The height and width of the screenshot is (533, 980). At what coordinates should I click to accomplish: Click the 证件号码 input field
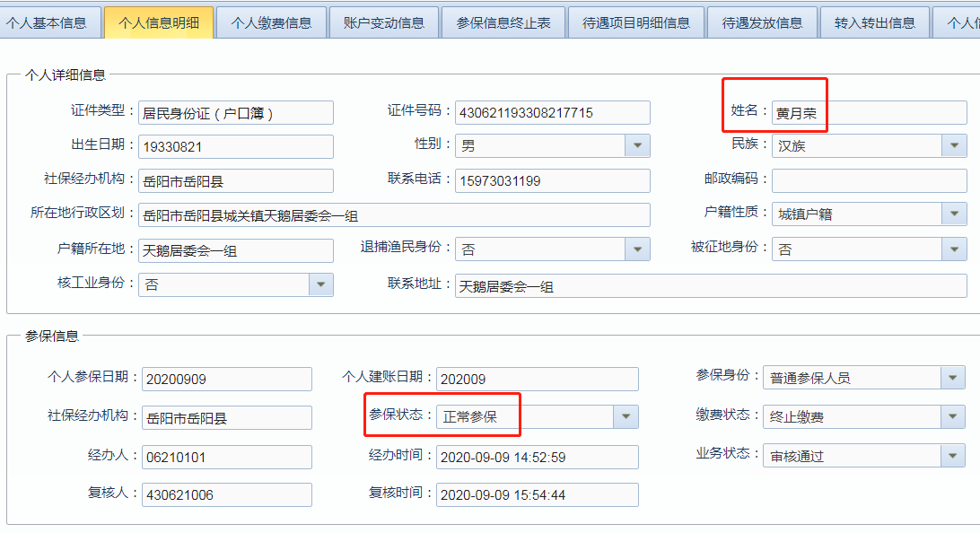[x=551, y=113]
